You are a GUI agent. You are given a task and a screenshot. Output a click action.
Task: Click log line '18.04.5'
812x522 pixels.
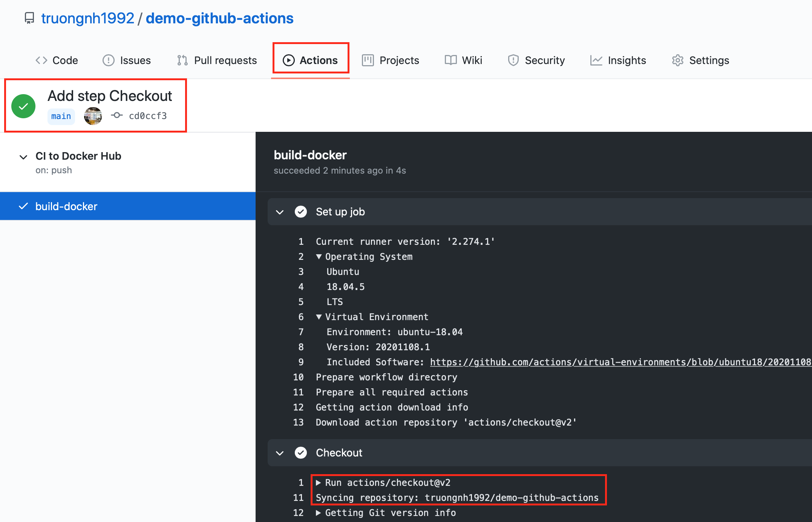click(346, 287)
